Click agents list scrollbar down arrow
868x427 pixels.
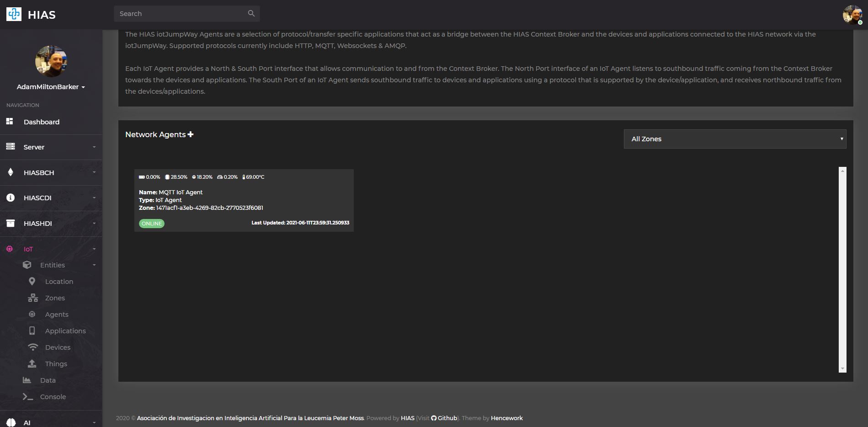point(842,368)
